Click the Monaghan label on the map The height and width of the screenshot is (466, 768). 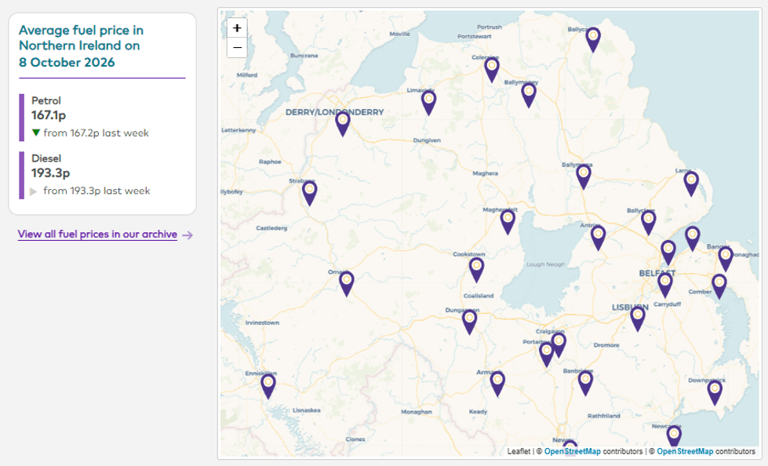(416, 412)
